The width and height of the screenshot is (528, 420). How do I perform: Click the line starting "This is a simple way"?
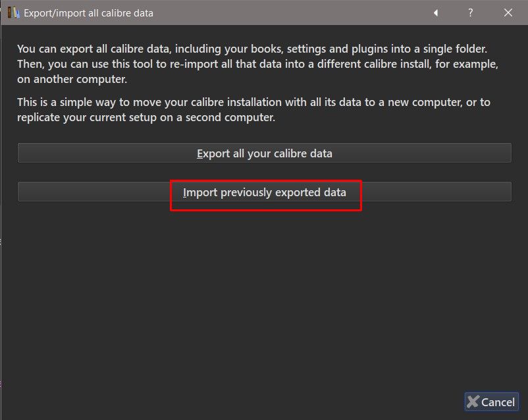(253, 102)
